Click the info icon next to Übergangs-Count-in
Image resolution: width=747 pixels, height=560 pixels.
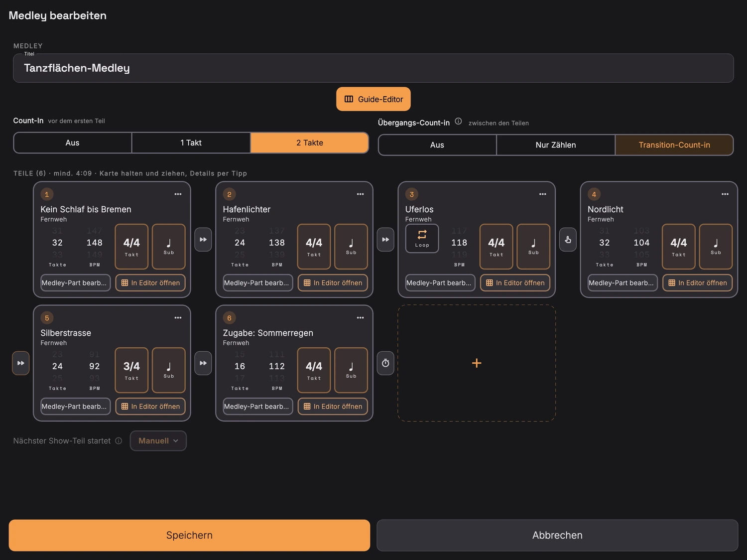coord(458,121)
